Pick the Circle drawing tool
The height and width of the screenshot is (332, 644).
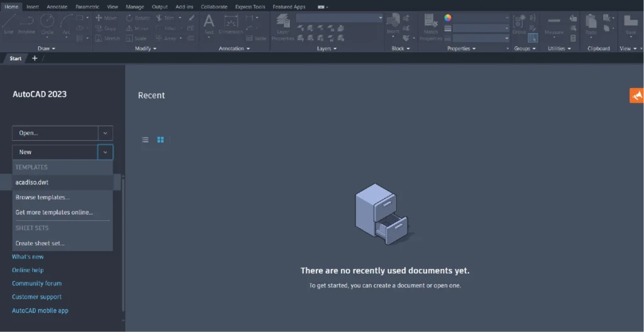[47, 25]
